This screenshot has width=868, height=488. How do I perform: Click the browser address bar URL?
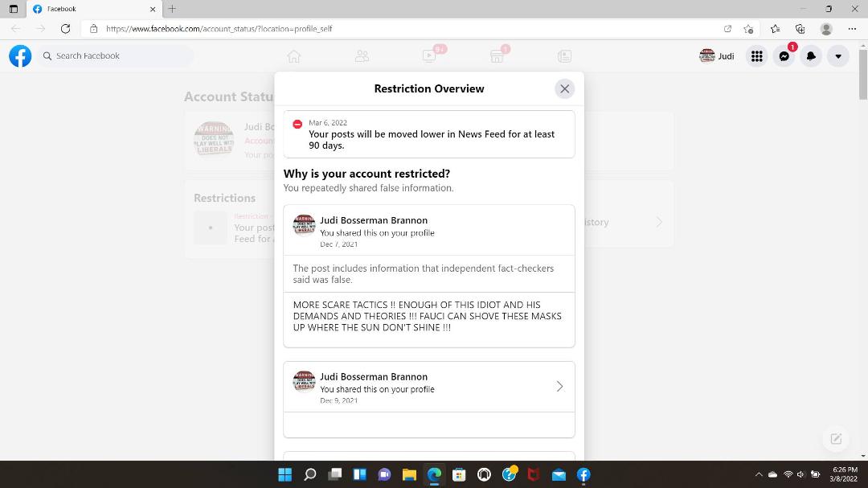coord(219,29)
